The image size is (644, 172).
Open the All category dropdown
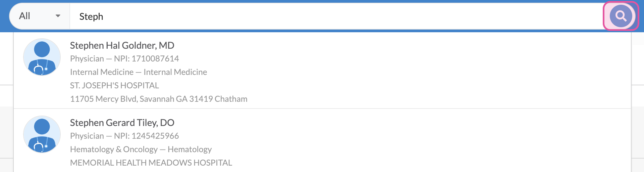(40, 16)
